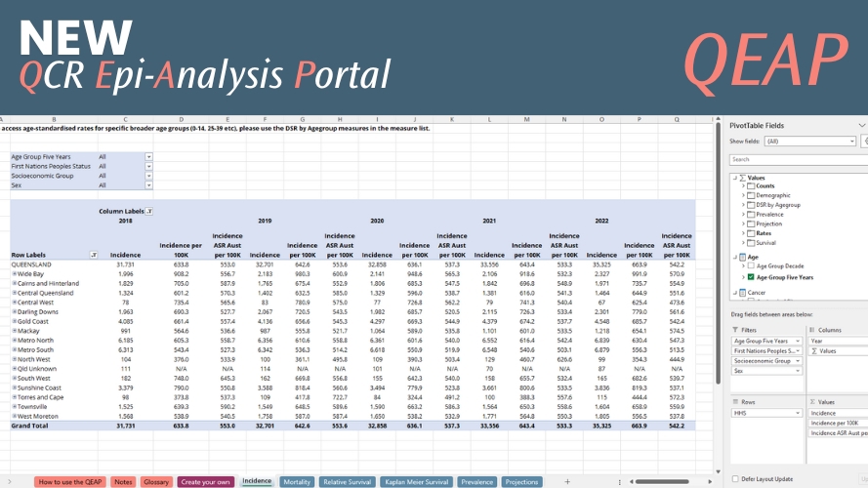Open the Socioeconomic Group filter dropdown in sheet
Viewport: 868px width, 488px height.
tap(149, 176)
